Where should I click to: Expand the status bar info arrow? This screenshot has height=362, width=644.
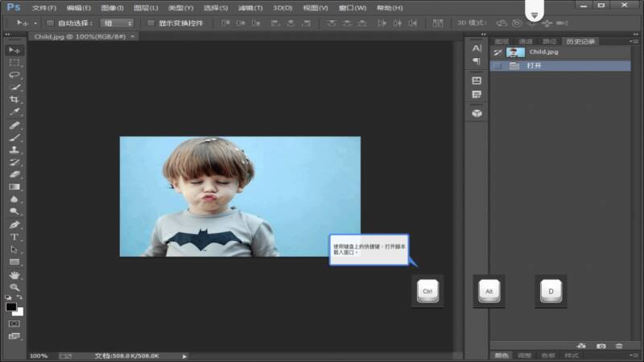(184, 356)
